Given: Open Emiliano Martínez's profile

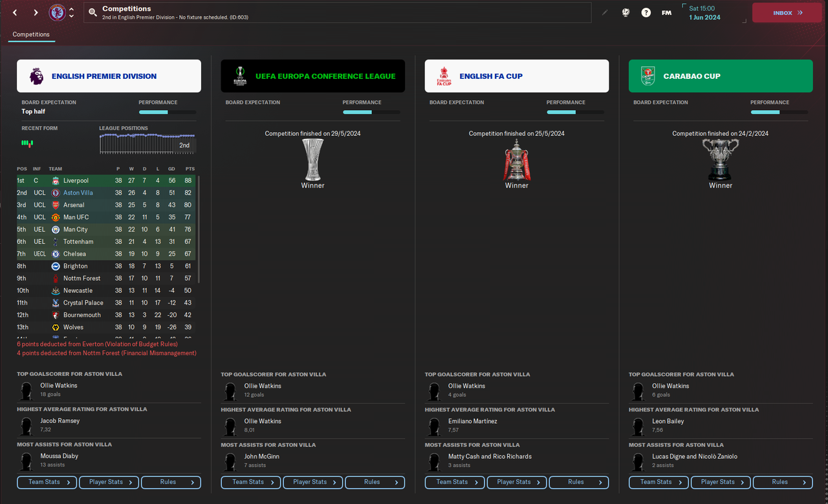Looking at the screenshot, I should (x=473, y=421).
